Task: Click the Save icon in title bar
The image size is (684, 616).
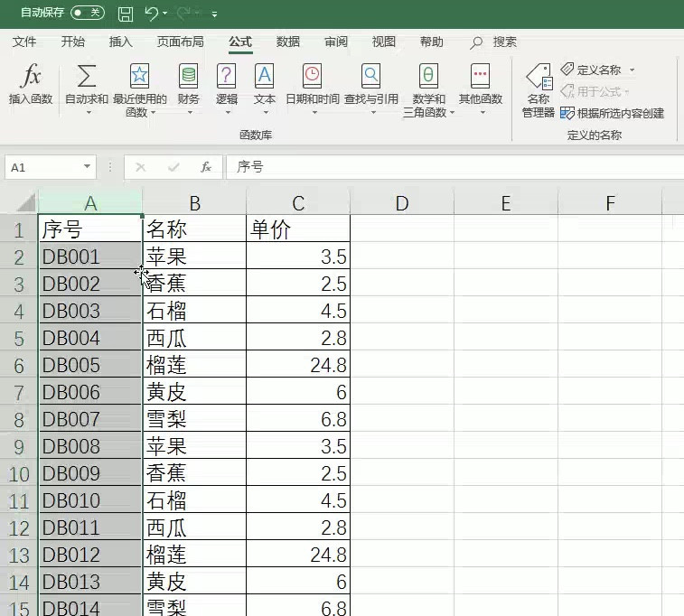Action: pos(126,14)
